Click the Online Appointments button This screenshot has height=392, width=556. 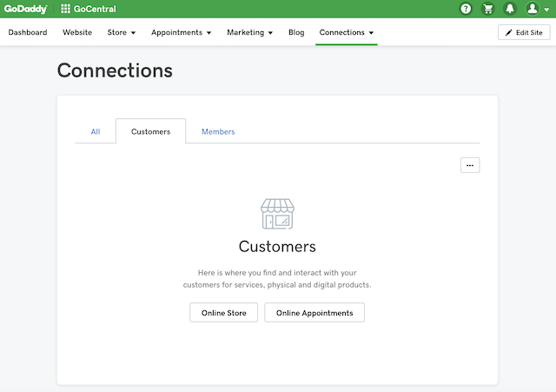pyautogui.click(x=314, y=313)
